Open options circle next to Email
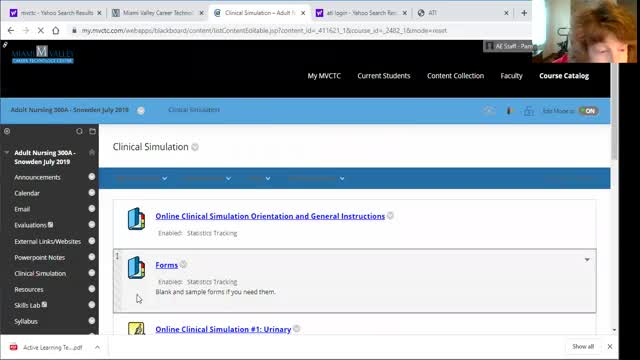The image size is (640, 360). (92, 209)
